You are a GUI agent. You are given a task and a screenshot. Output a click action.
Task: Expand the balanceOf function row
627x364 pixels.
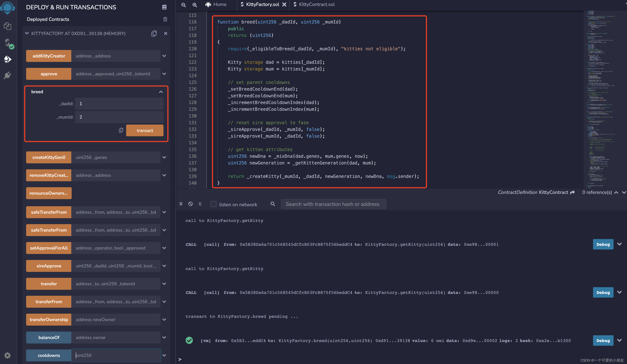164,337
